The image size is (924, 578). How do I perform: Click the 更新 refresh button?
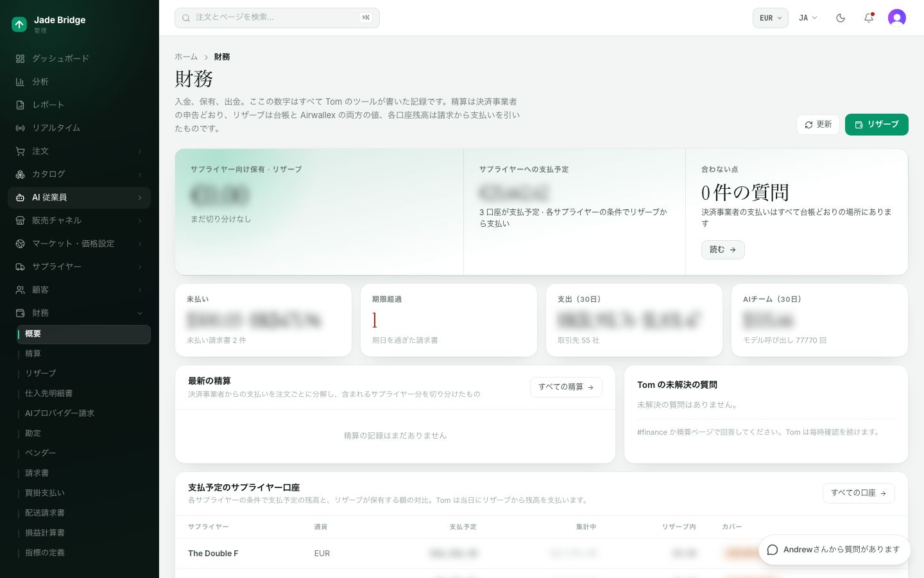(x=818, y=125)
